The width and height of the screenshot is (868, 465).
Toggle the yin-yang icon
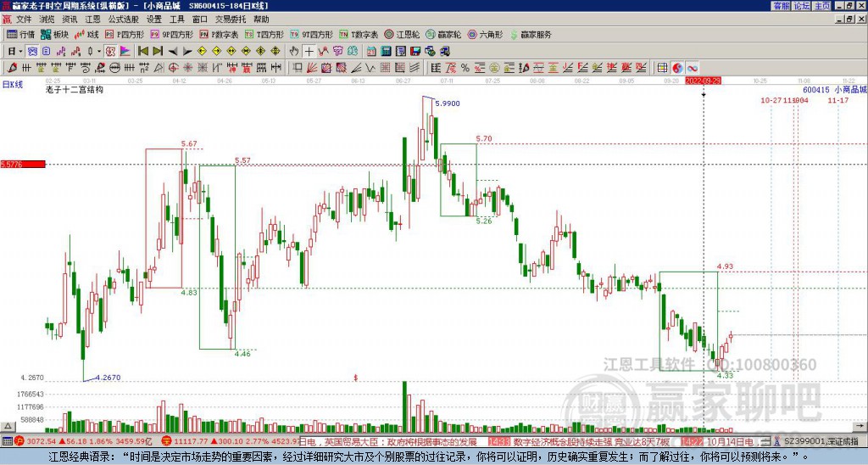point(677,68)
